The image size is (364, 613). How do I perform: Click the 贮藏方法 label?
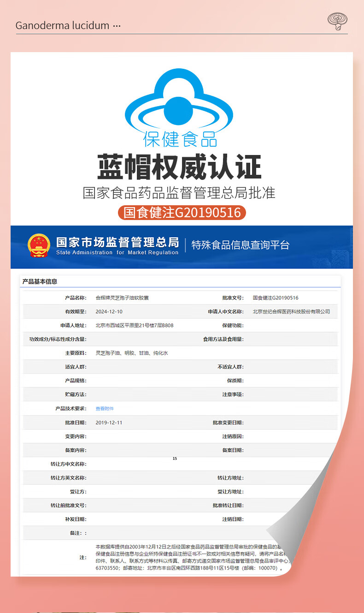pyautogui.click(x=76, y=395)
